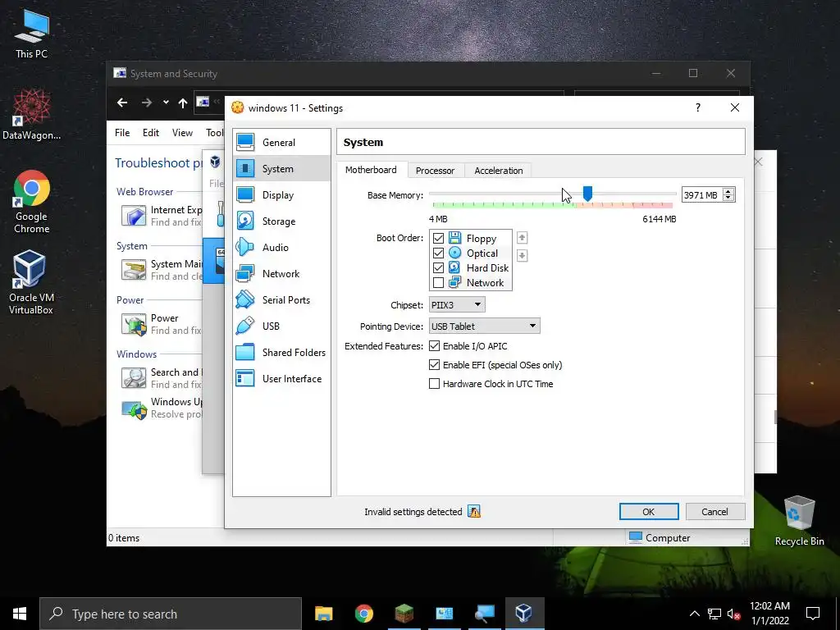Open the General settings category
Image resolution: width=840 pixels, height=630 pixels.
click(x=281, y=143)
